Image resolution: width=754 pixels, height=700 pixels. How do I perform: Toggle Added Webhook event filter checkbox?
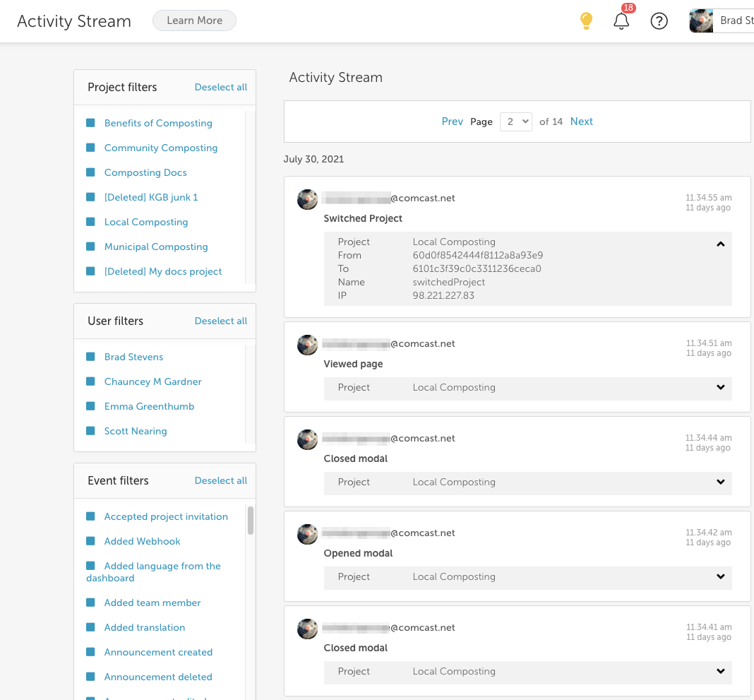(90, 541)
